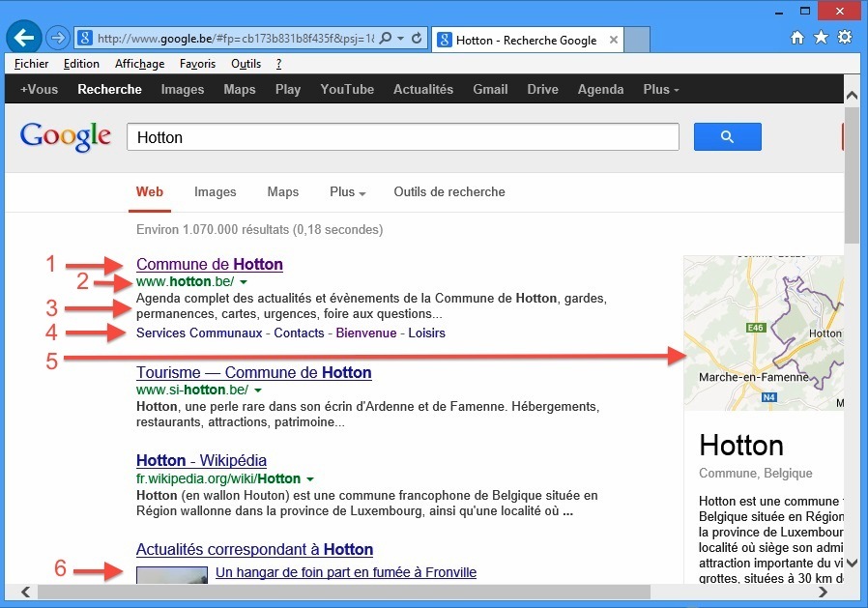The image size is (868, 608).
Task: Open the Fichier menu
Action: point(32,64)
